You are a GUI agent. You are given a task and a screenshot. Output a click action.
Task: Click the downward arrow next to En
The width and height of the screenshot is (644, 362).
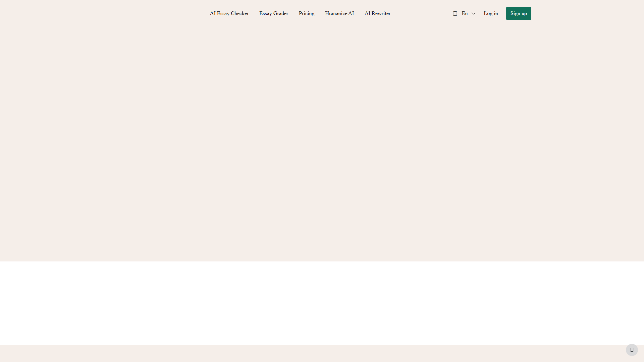(473, 13)
